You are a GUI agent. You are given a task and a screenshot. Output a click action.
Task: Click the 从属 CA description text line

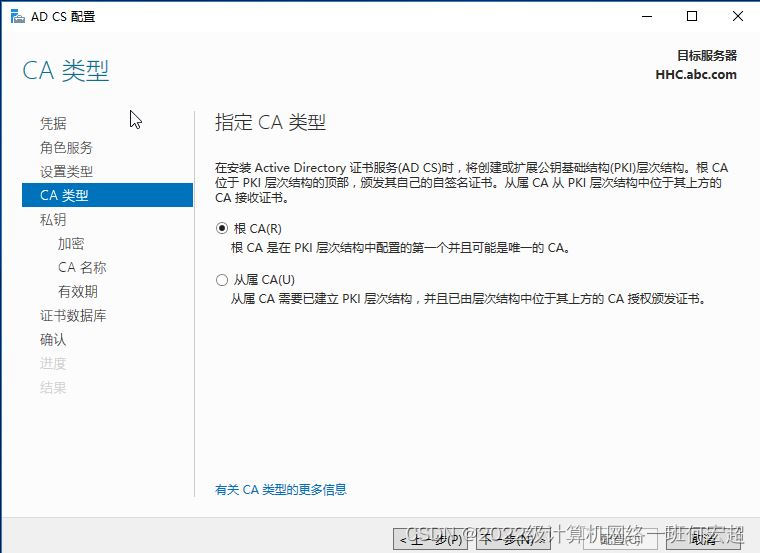coord(469,299)
